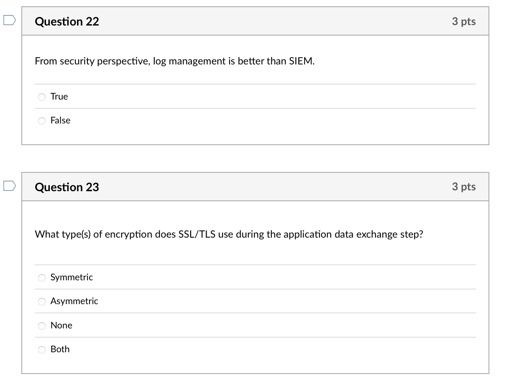Viewport: 532px width, 392px height.
Task: Click the Question 22 header
Action: coord(66,21)
